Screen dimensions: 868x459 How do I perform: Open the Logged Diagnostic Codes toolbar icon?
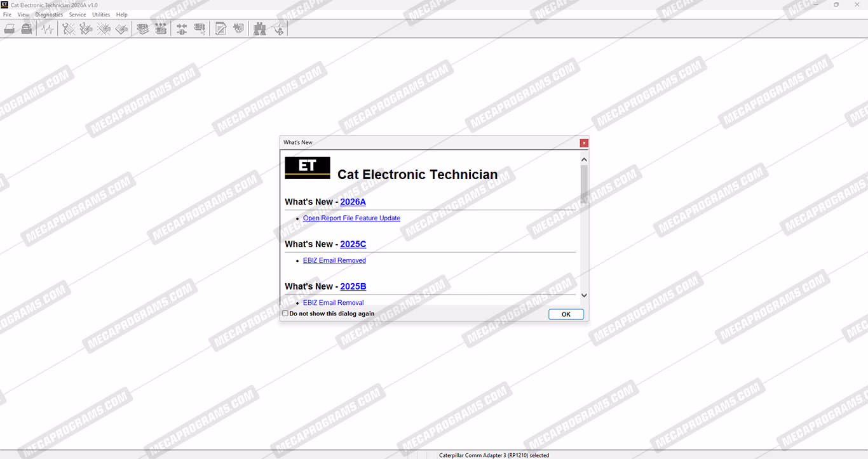(86, 29)
